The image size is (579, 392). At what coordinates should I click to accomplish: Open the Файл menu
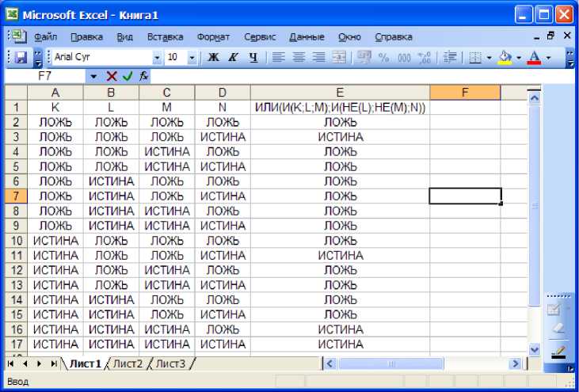tap(45, 37)
